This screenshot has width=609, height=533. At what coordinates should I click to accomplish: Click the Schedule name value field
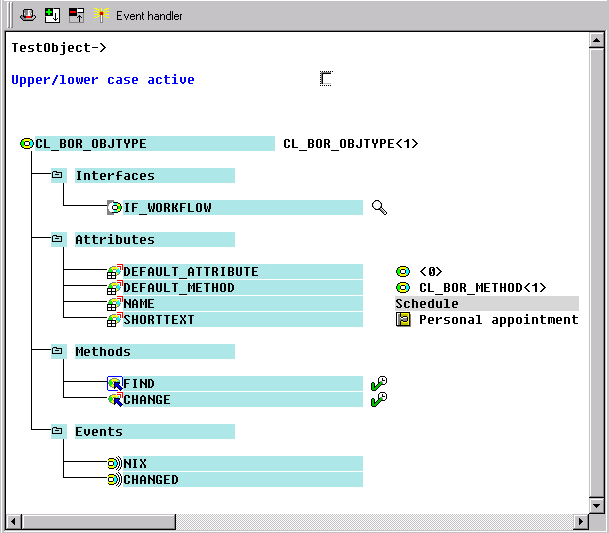point(486,304)
